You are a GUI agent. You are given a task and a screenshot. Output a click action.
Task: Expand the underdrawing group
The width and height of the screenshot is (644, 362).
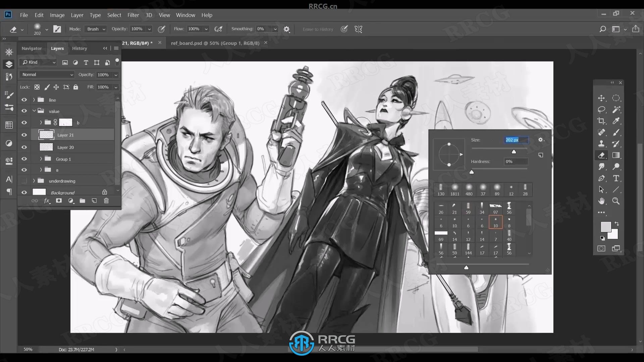34,181
